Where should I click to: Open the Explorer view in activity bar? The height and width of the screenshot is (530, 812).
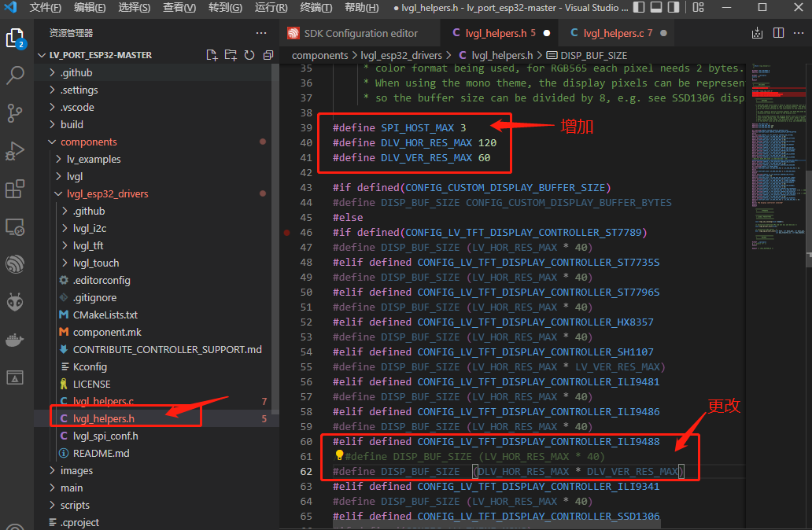click(15, 39)
